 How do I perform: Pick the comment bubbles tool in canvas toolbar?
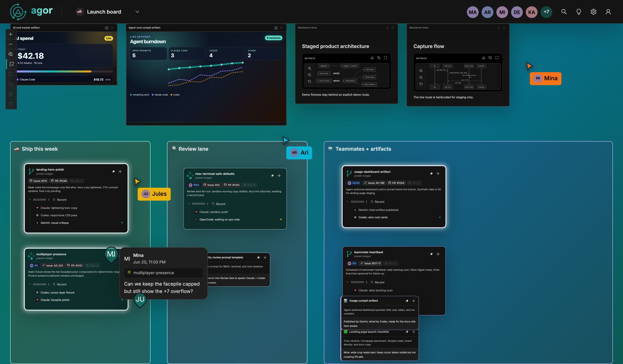pyautogui.click(x=11, y=84)
